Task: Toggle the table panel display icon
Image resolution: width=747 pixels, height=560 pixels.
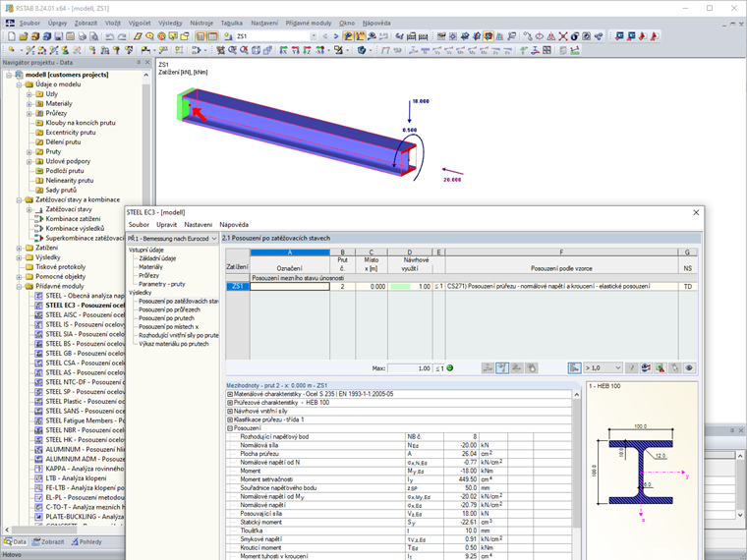Action: click(x=212, y=36)
